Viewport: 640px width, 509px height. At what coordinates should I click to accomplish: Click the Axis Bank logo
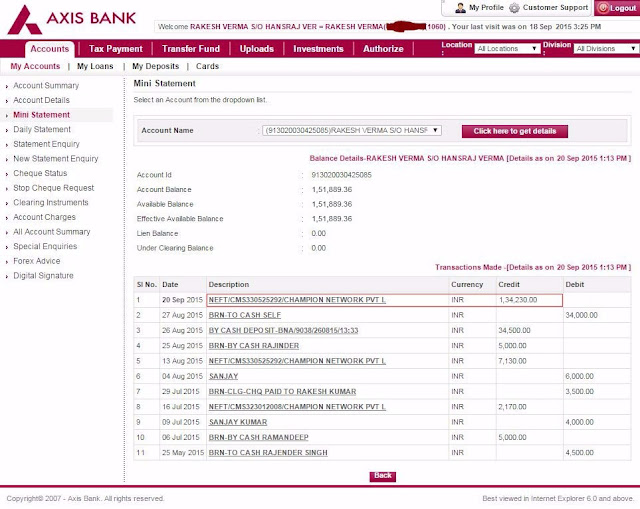click(x=72, y=19)
